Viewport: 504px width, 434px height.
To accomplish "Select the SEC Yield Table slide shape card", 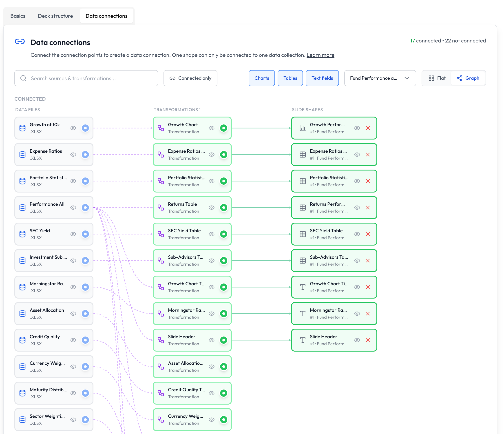I will pyautogui.click(x=334, y=234).
